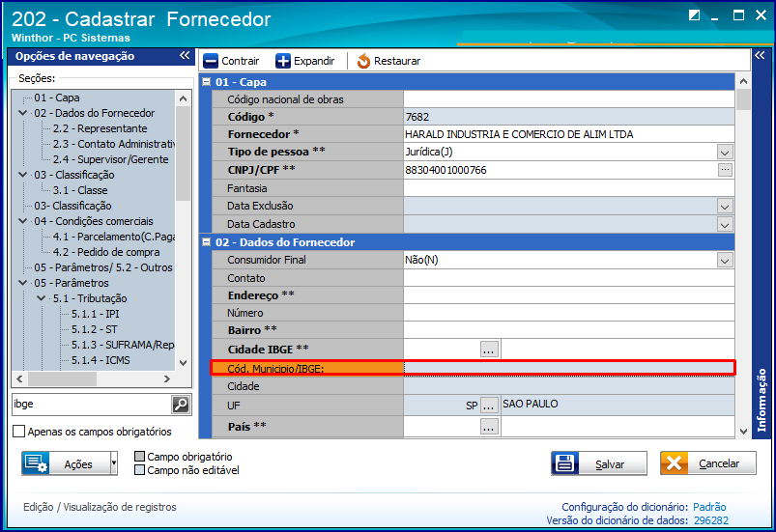Click the form vertical scrollbar down arrow
Viewport: 776px width, 532px height.
[x=743, y=432]
